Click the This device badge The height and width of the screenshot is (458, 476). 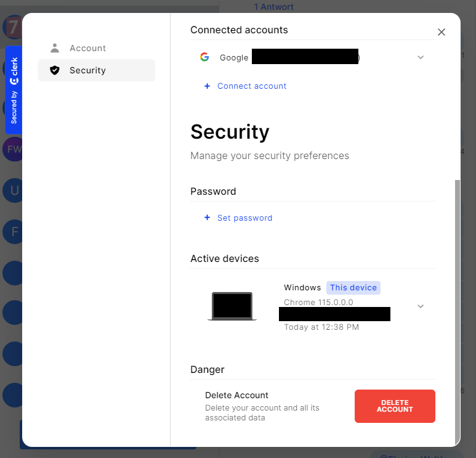pyautogui.click(x=353, y=288)
